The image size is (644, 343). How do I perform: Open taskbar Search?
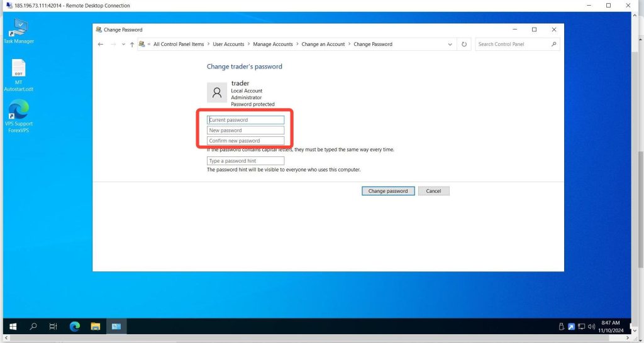click(34, 327)
